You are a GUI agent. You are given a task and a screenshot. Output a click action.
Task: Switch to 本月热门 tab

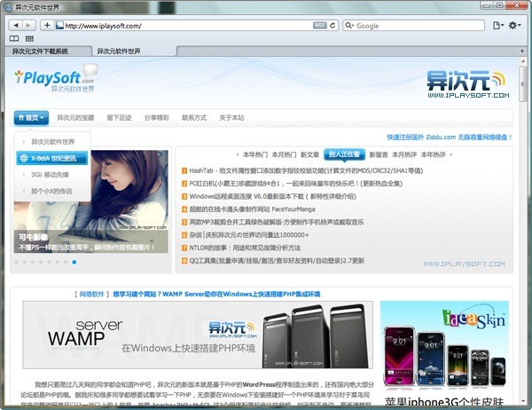tap(284, 155)
